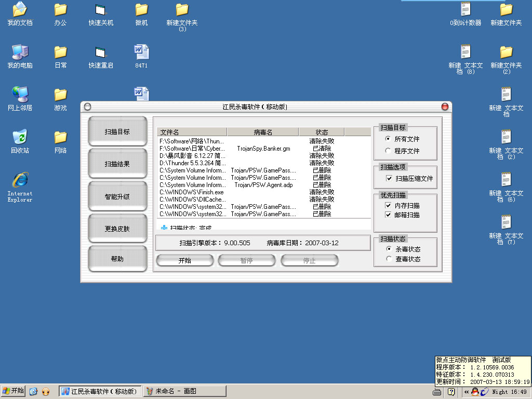532x399 pixels.
Task: Expand hidden tray icons with the « arrow
Action: [467, 392]
